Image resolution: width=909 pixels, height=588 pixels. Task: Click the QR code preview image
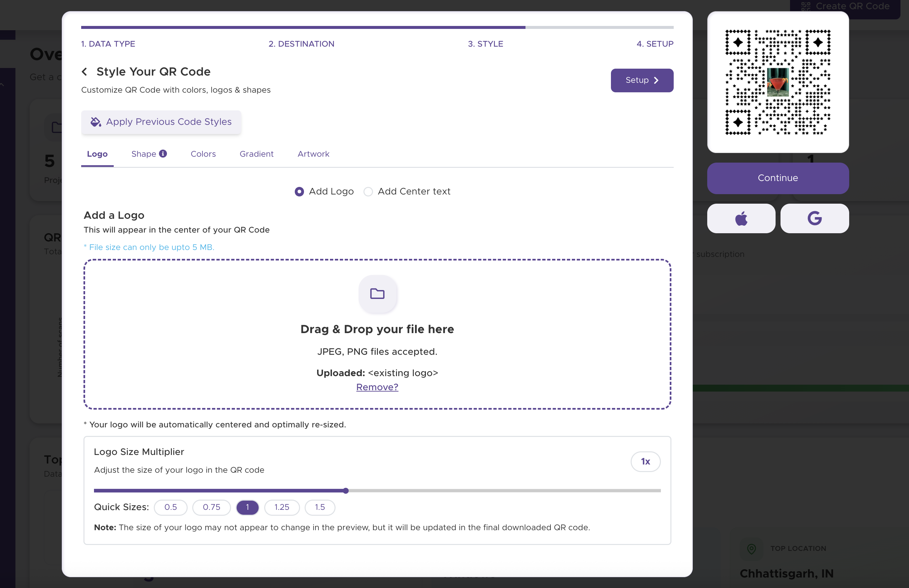point(777,82)
